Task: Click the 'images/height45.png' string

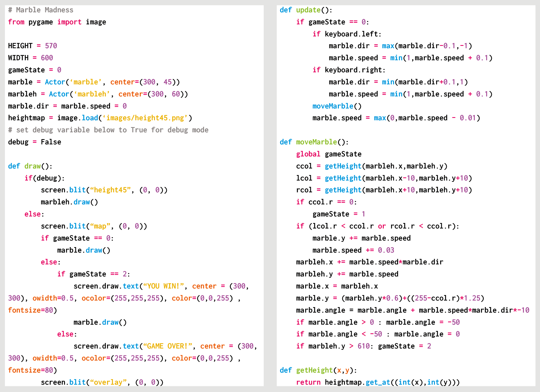Action: pos(145,118)
